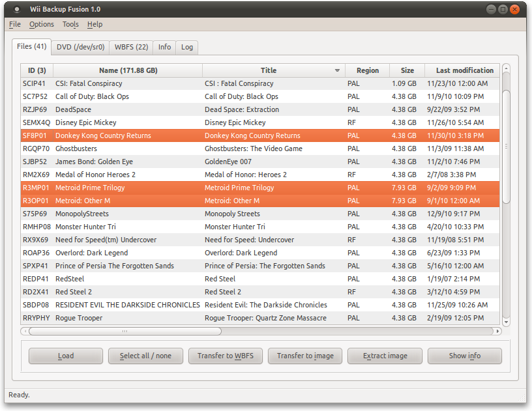532x411 pixels.
Task: Switch to the Files (41) tab
Action: [31, 46]
